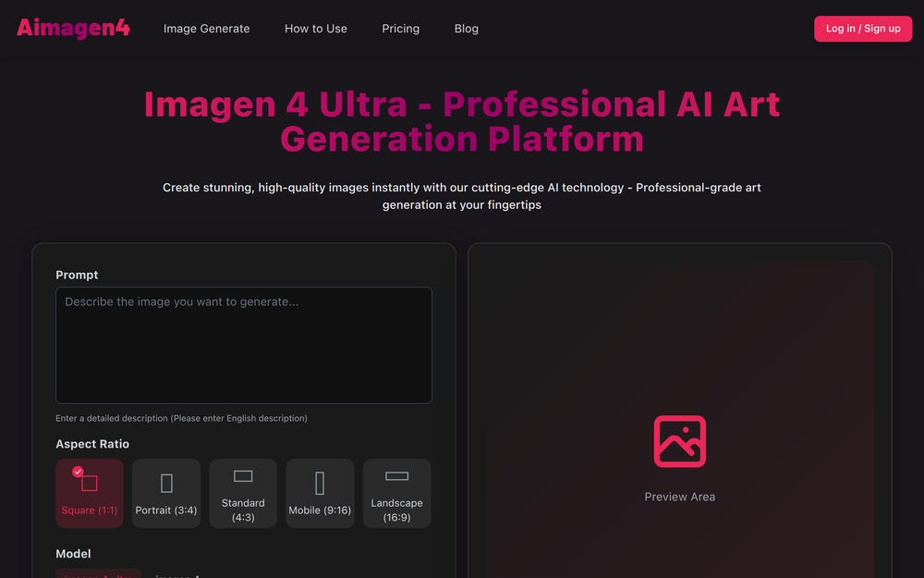The width and height of the screenshot is (924, 578).
Task: Switch aspect ratio to Mobile (9:16)
Action: click(x=320, y=493)
